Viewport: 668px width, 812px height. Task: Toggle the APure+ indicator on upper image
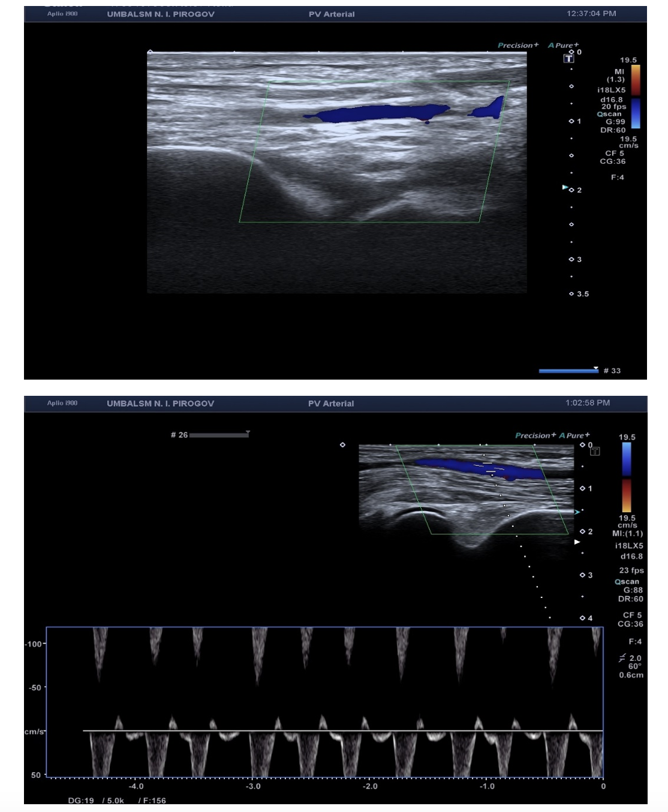[x=563, y=46]
